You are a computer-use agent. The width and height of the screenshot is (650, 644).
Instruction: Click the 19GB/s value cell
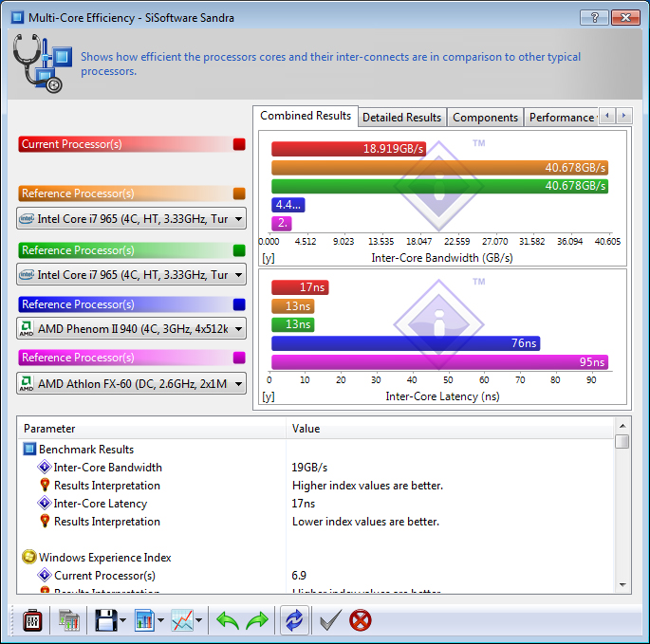point(309,468)
